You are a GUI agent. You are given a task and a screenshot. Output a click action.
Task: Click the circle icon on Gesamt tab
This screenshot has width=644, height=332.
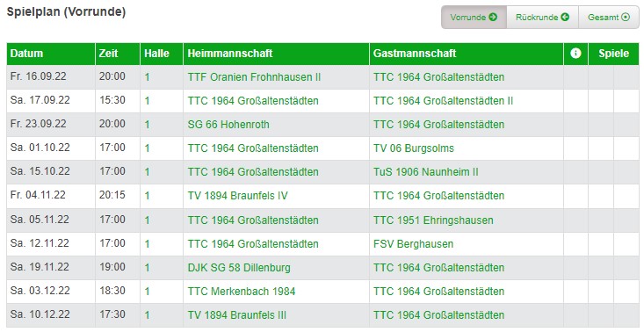(626, 17)
